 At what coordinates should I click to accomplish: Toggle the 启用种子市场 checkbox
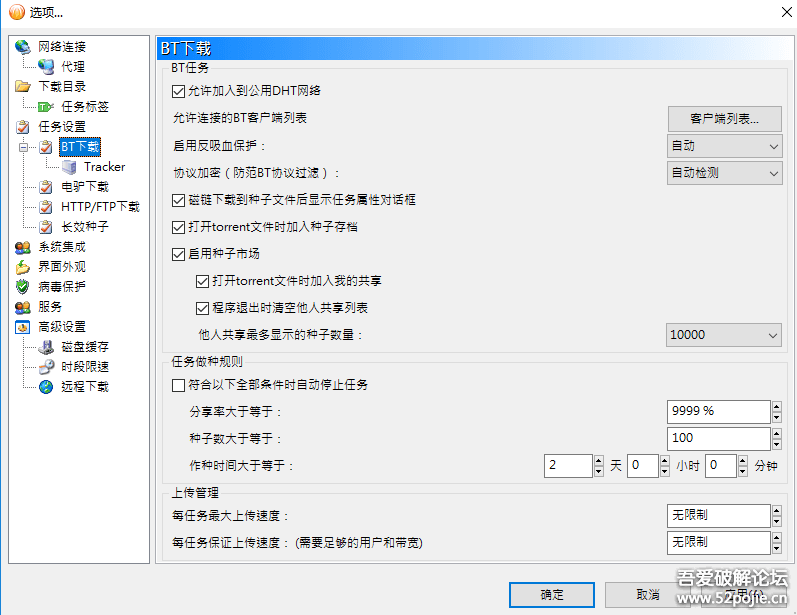(178, 254)
